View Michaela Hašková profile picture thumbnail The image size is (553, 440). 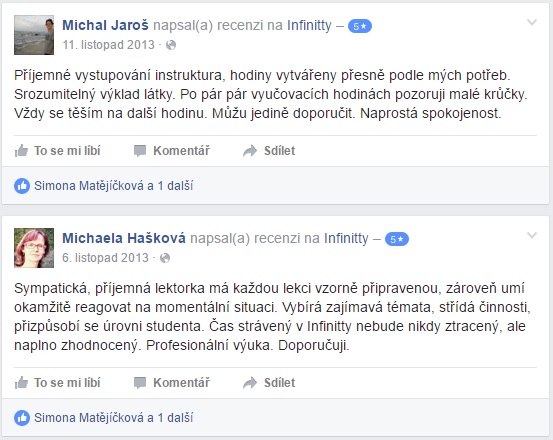[x=34, y=248]
